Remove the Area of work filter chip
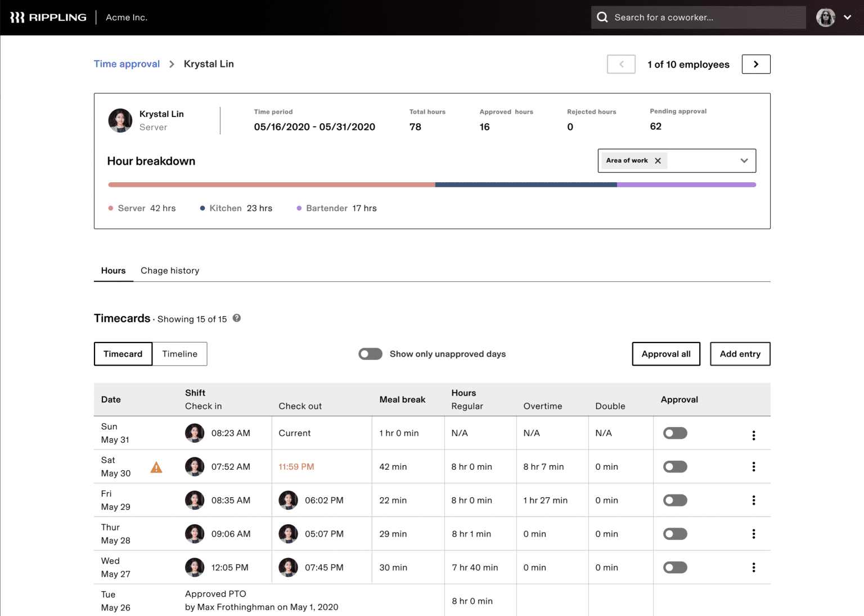This screenshot has width=864, height=616. [x=658, y=160]
